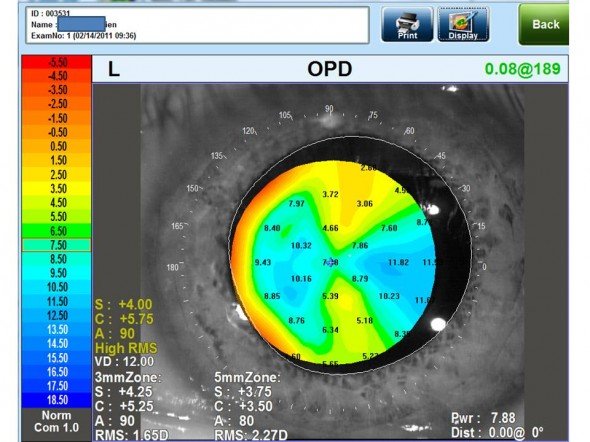Click the printer icon on Print
This screenshot has width=590, height=442.
click(x=407, y=21)
